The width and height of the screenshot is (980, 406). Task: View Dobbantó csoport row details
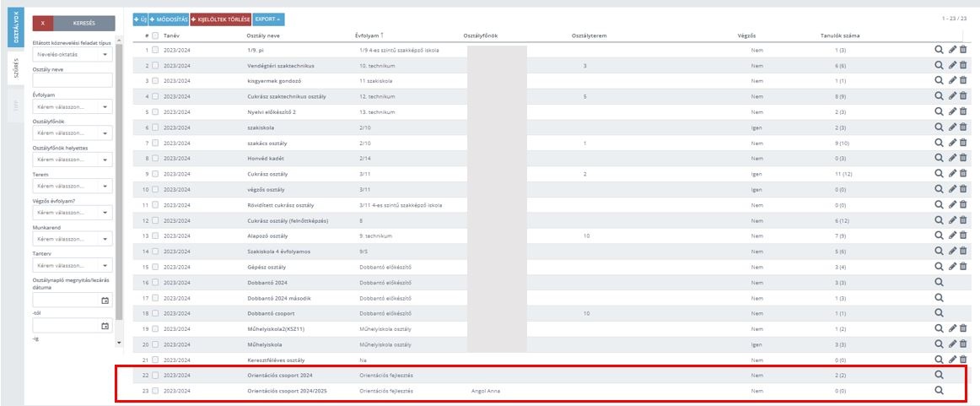pyautogui.click(x=938, y=313)
